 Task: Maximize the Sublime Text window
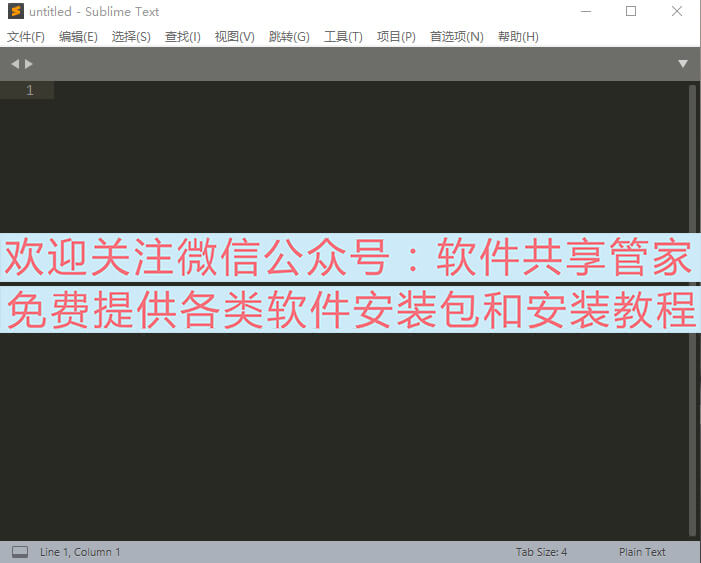pos(631,11)
